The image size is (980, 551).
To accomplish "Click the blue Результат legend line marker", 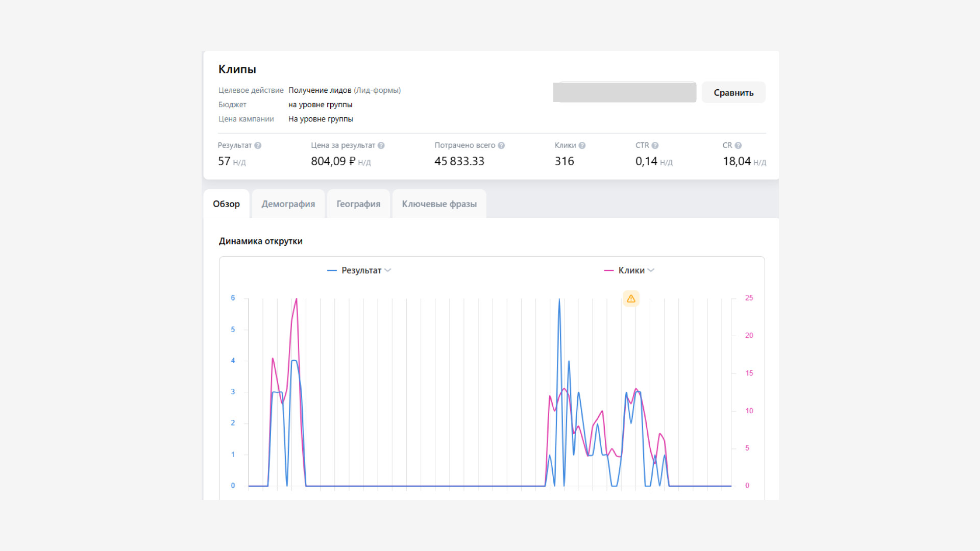I will tap(332, 270).
